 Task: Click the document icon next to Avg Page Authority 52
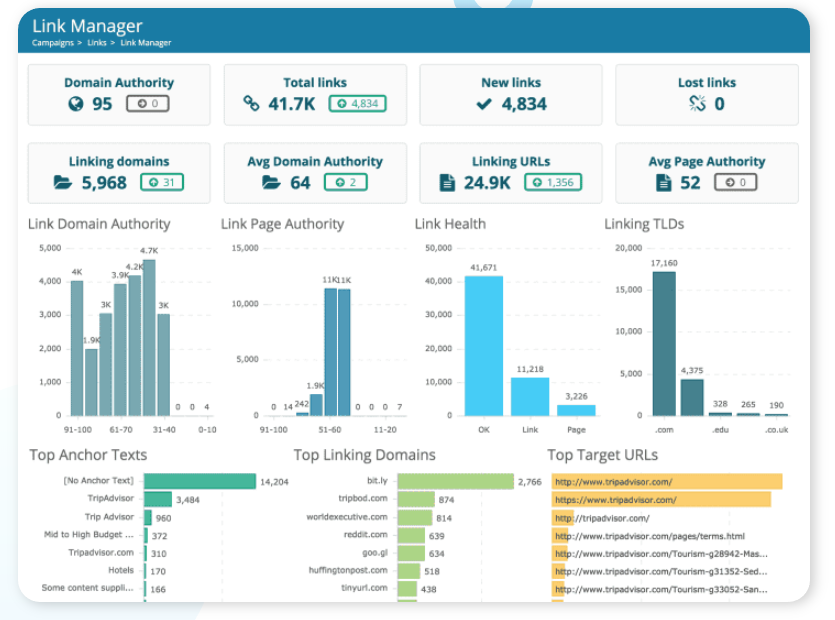664,183
